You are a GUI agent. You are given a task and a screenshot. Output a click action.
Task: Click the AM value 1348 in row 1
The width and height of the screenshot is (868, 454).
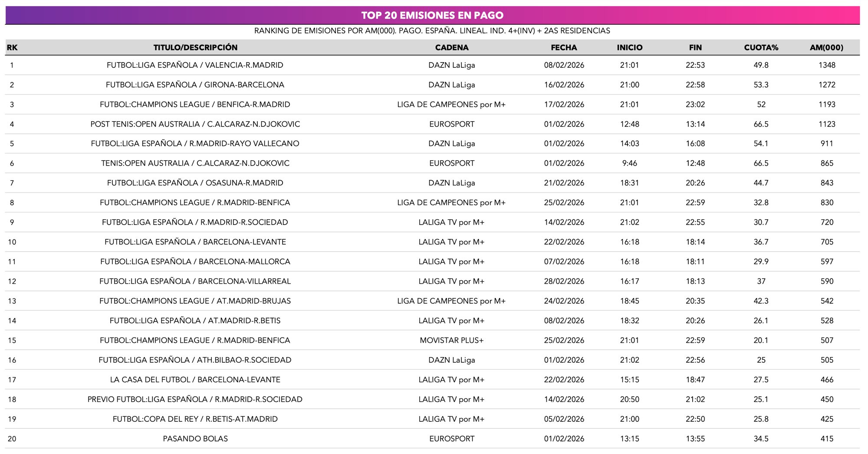tap(828, 65)
